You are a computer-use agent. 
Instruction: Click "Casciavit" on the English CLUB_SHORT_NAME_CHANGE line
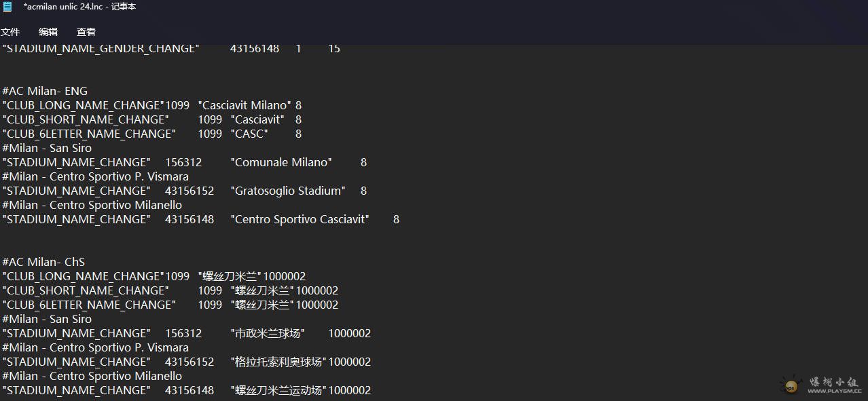[x=257, y=119]
